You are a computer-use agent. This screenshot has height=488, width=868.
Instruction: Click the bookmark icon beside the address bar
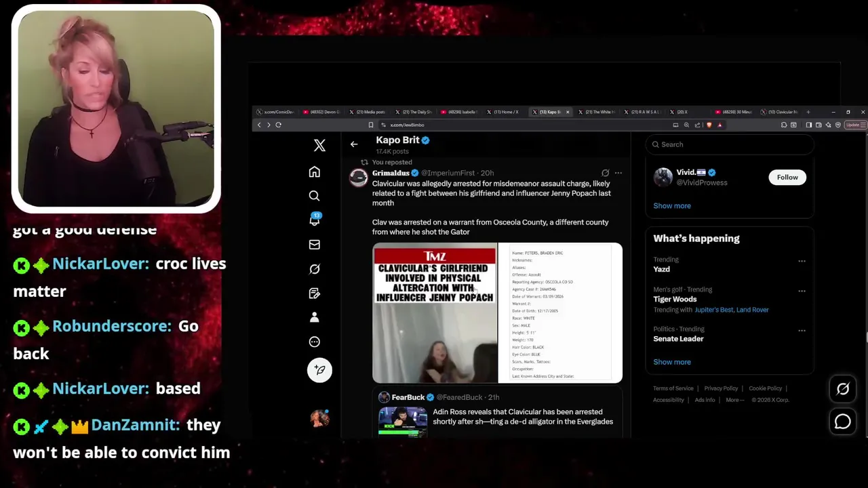(370, 125)
